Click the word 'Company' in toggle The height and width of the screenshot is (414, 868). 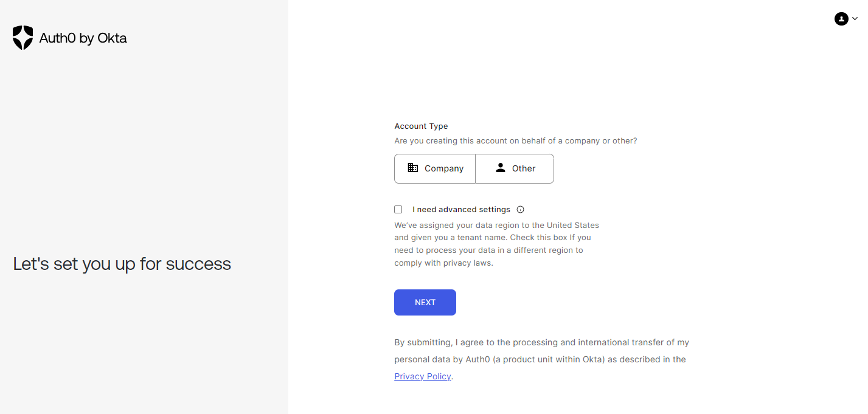[x=444, y=168]
